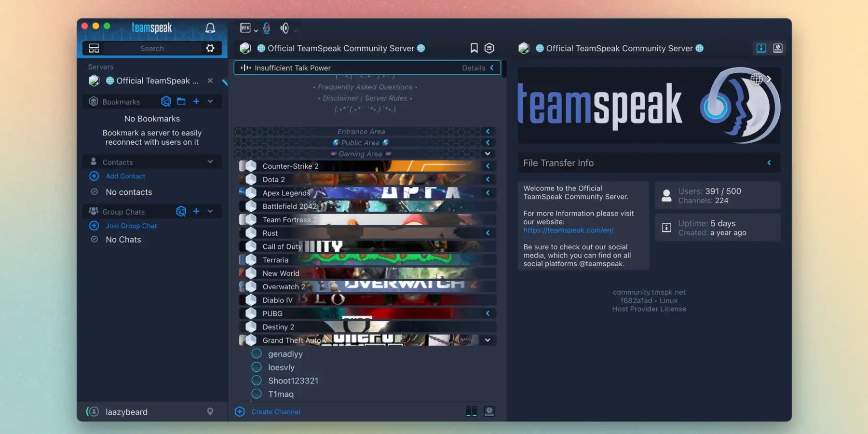Switch to server info tab icon
The height and width of the screenshot is (434, 868).
pyautogui.click(x=761, y=48)
